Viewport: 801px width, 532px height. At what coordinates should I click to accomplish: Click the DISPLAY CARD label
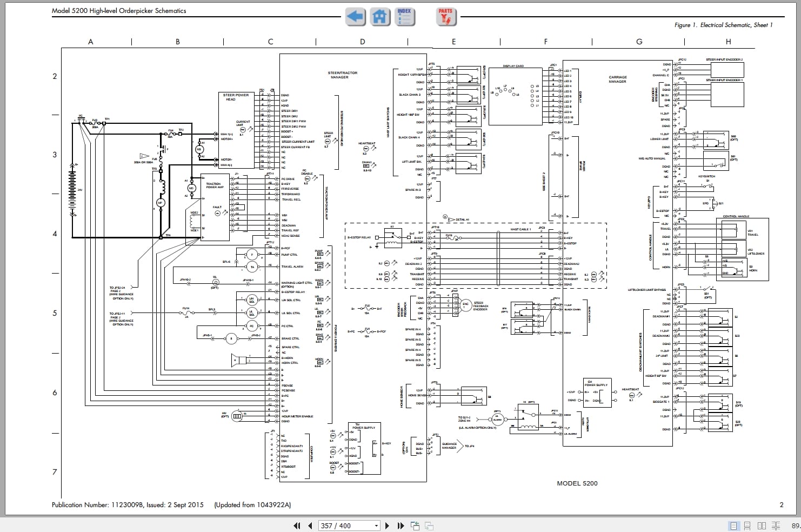pyautogui.click(x=513, y=66)
